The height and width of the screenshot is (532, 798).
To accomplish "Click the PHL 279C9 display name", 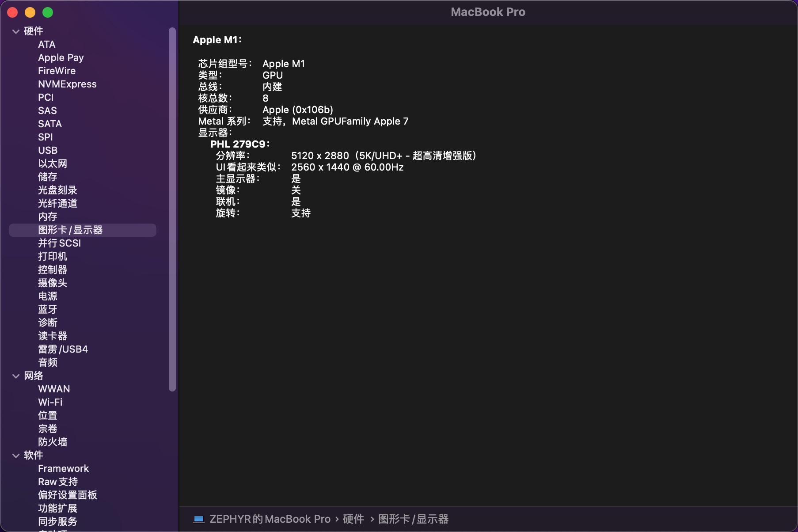I will click(240, 144).
